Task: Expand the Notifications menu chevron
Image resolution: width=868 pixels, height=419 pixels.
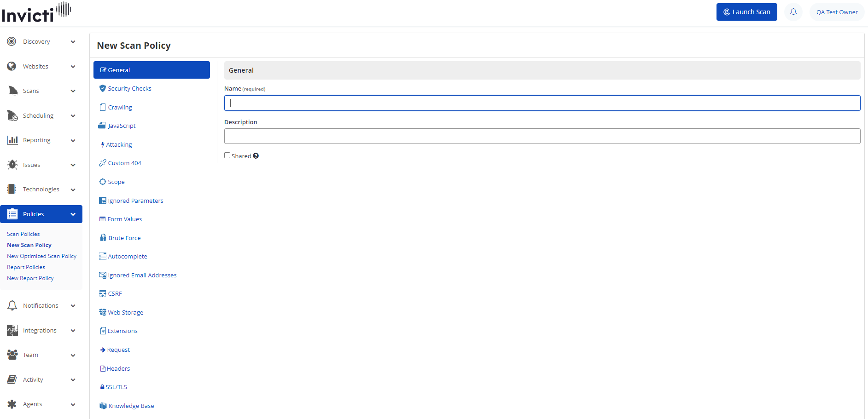Action: point(73,306)
